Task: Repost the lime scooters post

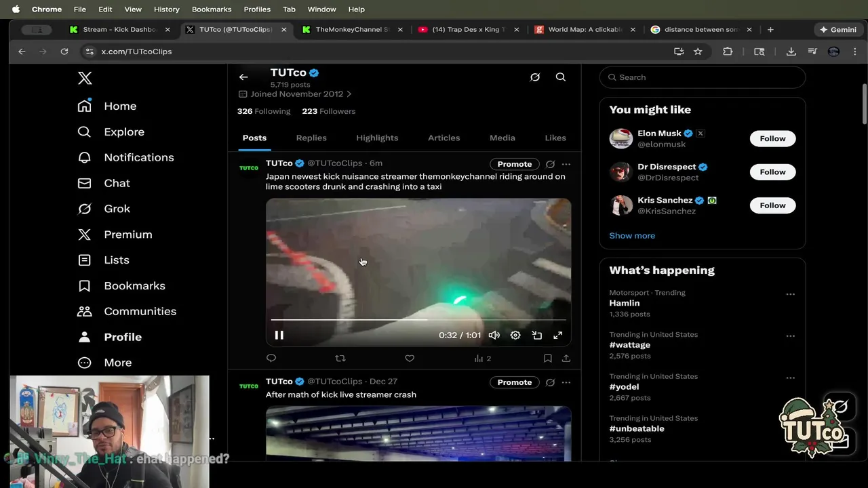Action: (x=340, y=358)
